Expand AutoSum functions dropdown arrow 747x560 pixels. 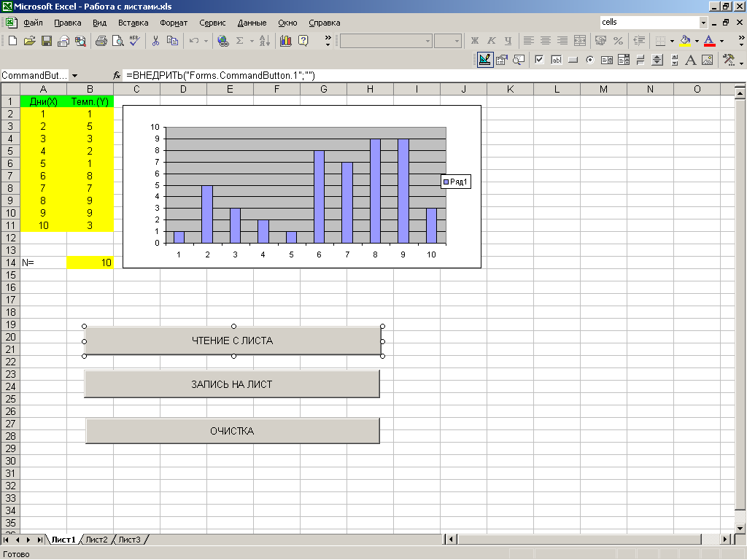coord(252,41)
